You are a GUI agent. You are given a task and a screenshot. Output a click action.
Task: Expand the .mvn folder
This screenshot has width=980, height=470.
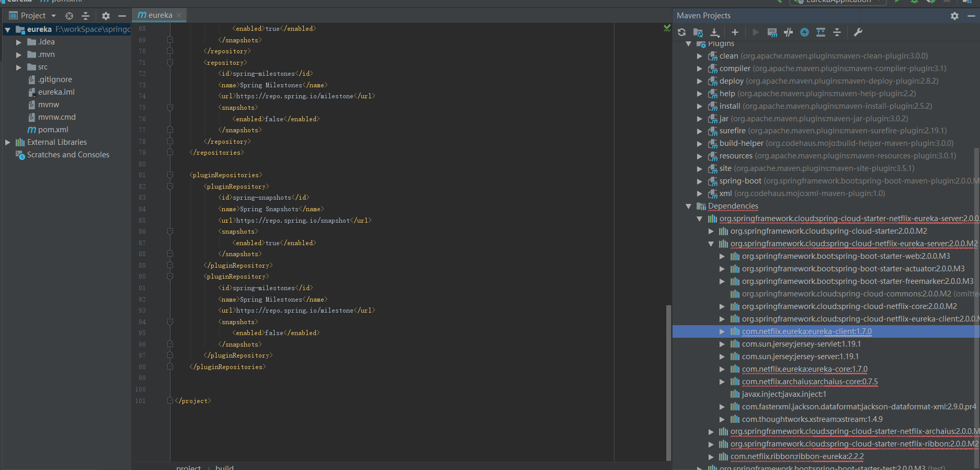pos(19,55)
